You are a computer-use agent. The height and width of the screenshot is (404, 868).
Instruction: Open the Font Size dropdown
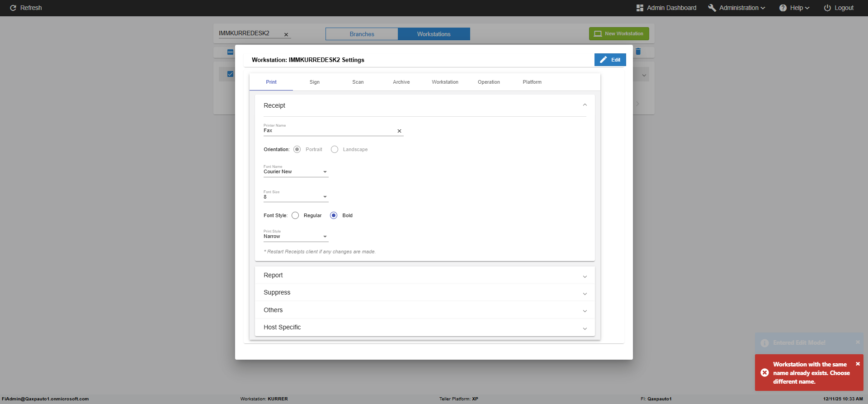click(296, 197)
